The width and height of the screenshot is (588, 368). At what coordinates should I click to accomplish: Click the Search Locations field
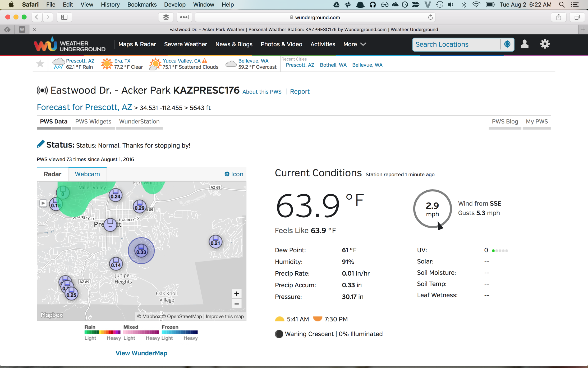pos(456,44)
